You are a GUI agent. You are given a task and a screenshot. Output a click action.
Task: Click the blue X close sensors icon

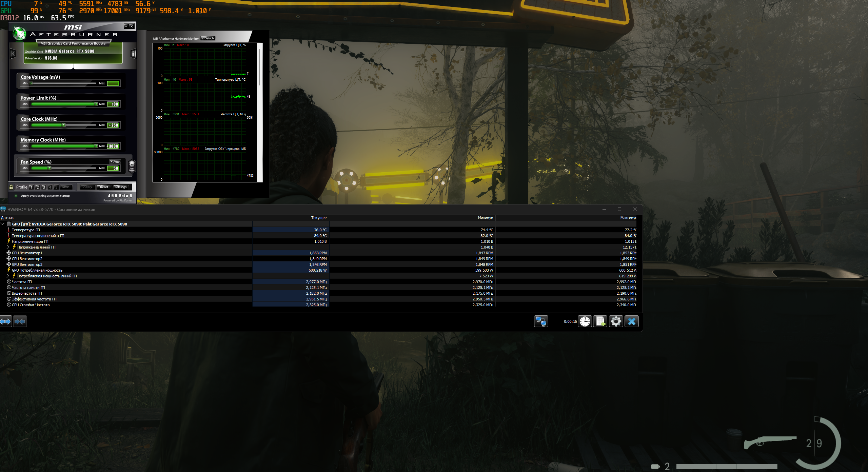point(631,321)
